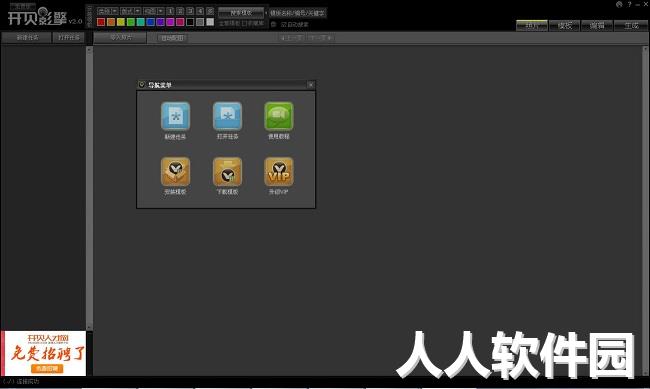The width and height of the screenshot is (650, 389).
Task: Switch to the 生成 (Generate) tab
Action: pos(631,26)
